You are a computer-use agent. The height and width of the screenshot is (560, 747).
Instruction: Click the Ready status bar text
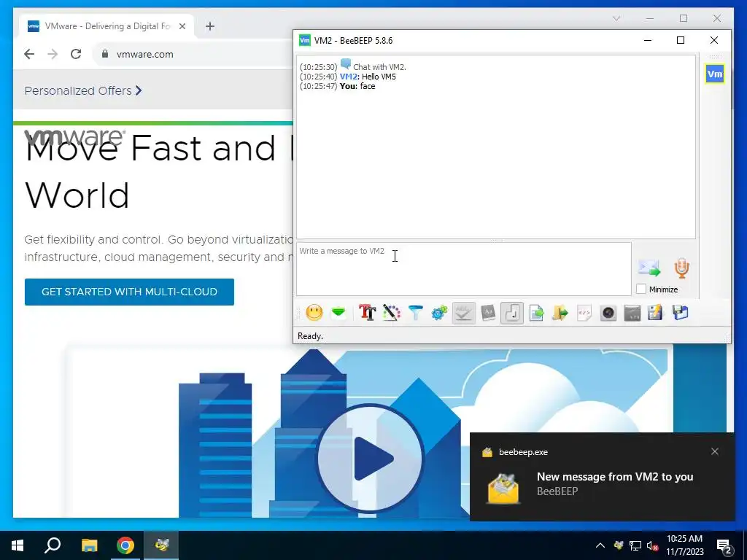pyautogui.click(x=310, y=336)
